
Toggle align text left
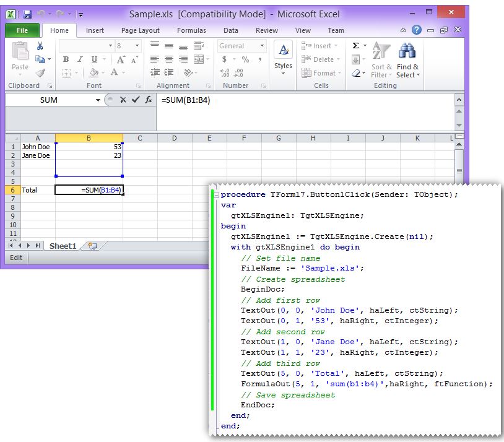155,59
